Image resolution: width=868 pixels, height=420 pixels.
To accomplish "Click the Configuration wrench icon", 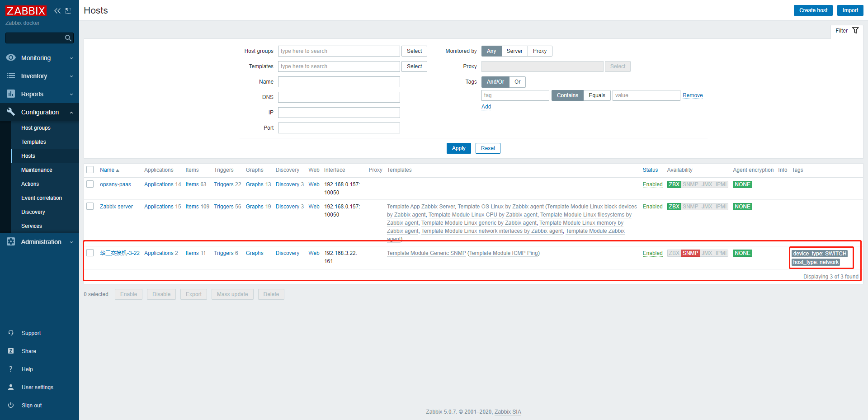I will tap(11, 112).
